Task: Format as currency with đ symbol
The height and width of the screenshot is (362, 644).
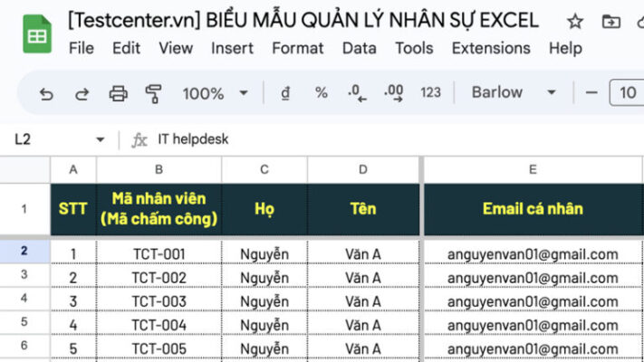Action: 285,92
